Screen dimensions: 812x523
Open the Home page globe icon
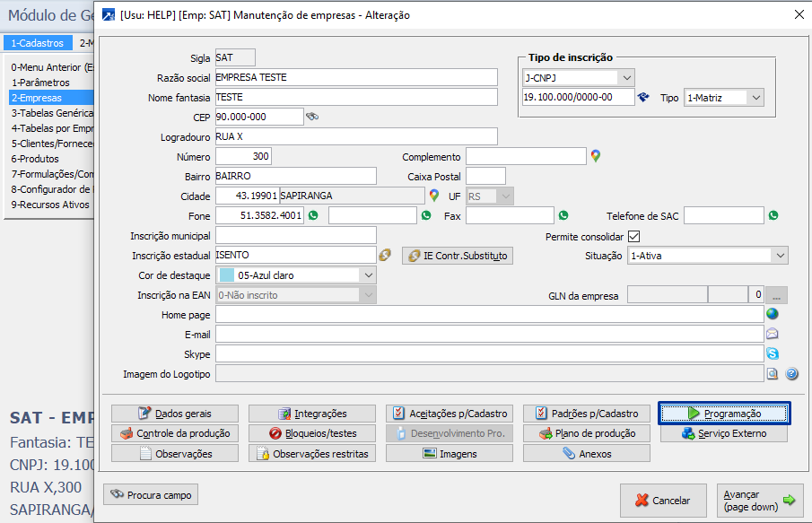point(772,314)
